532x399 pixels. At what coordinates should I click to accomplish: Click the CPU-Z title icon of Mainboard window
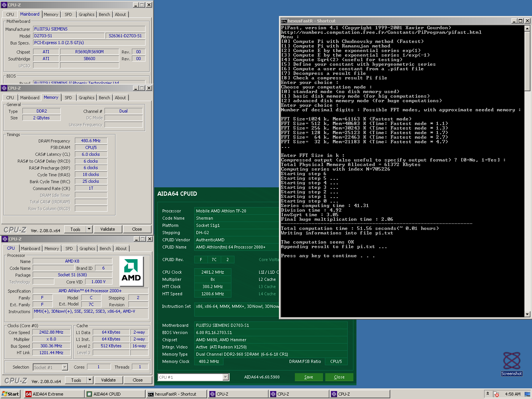coord(4,5)
